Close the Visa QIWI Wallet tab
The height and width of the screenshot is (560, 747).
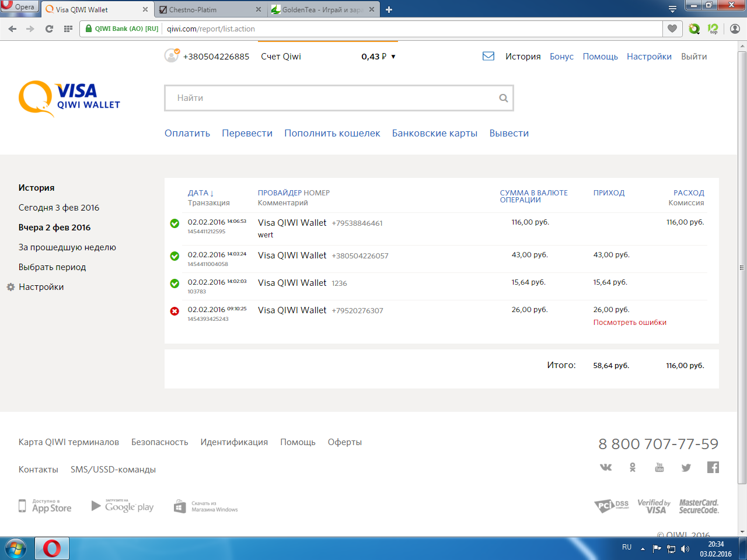click(x=145, y=9)
